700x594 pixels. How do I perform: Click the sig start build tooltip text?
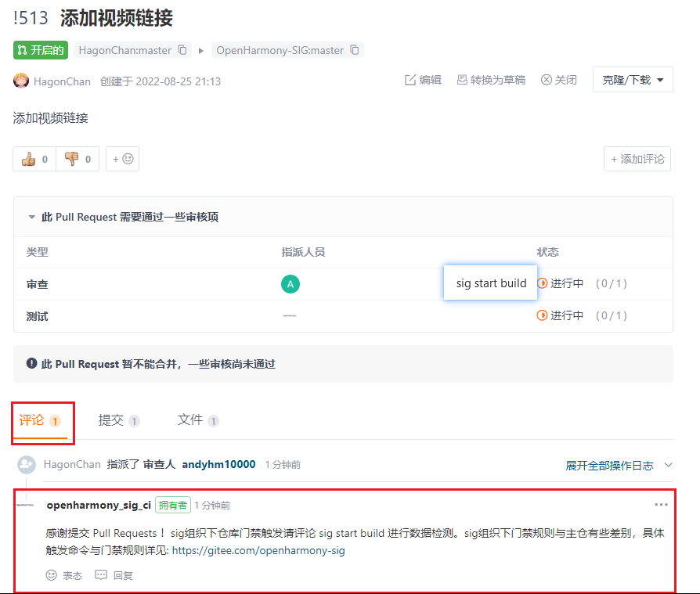[491, 283]
